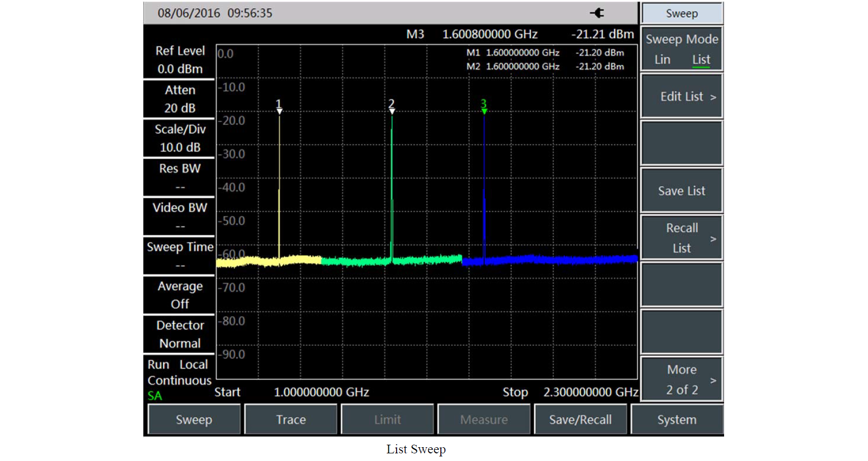The width and height of the screenshot is (868, 461).
Task: Select the Res BW parameter
Action: 180,177
